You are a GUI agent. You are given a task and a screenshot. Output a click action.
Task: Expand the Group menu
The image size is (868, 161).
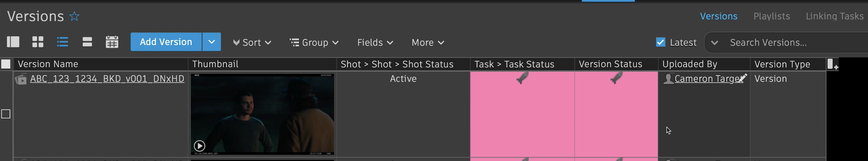coord(314,42)
